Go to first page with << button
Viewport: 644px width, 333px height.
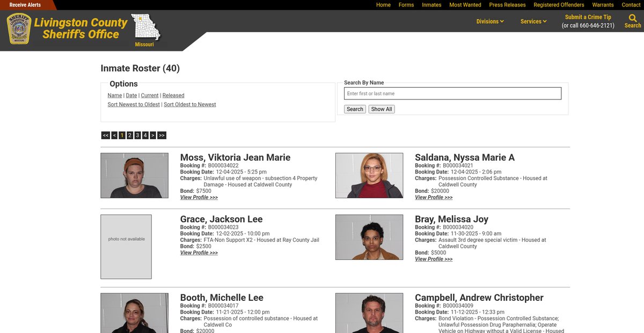106,135
